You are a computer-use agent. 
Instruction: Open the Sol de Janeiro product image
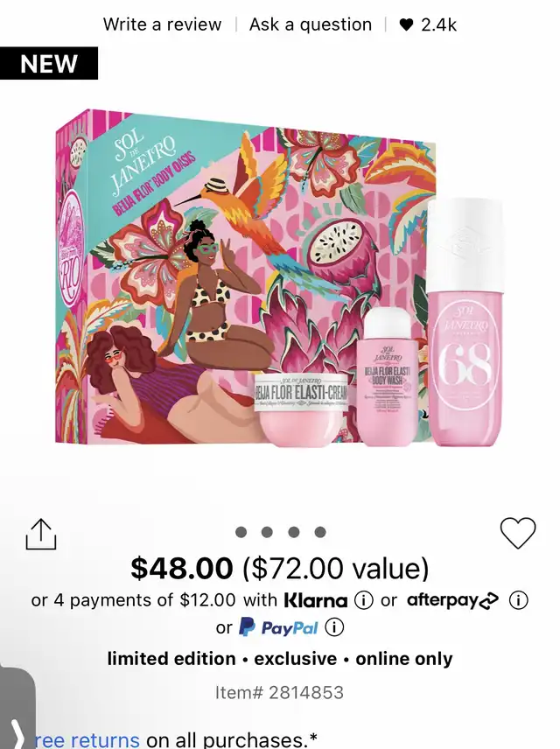[278, 278]
